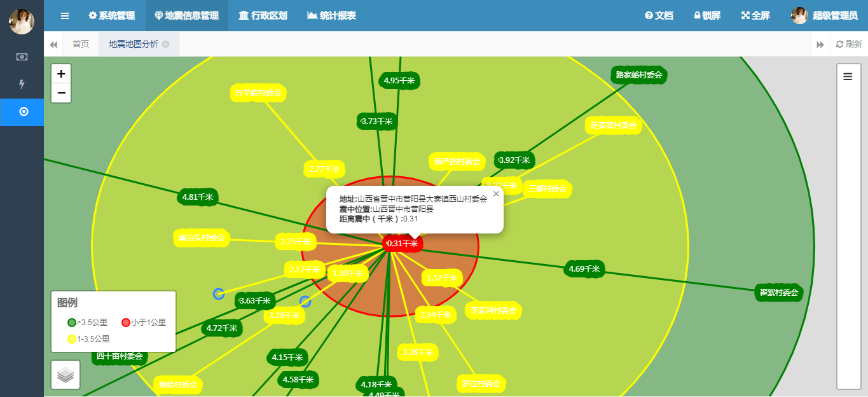
Task: Click the red 0.31千米 epicenter marker
Action: [403, 243]
